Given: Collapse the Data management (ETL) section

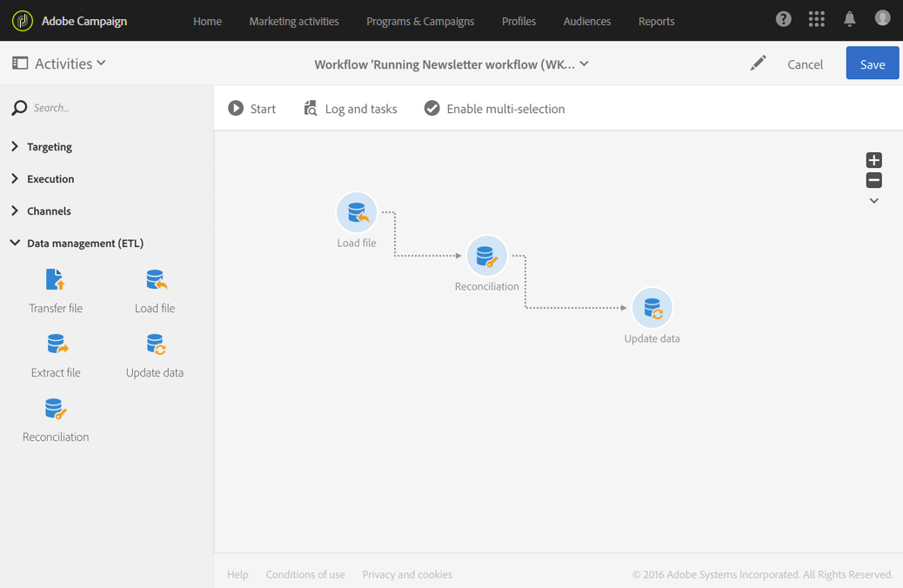Looking at the screenshot, I should click(x=106, y=243).
